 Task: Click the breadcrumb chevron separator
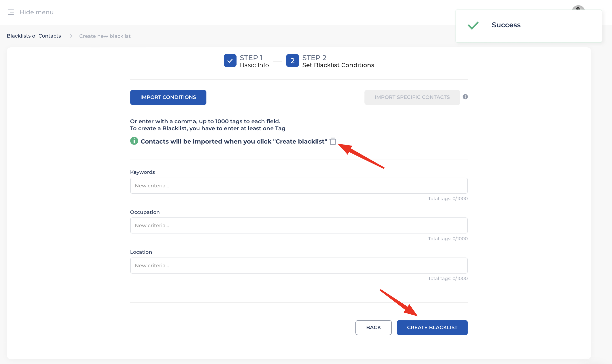coord(71,36)
